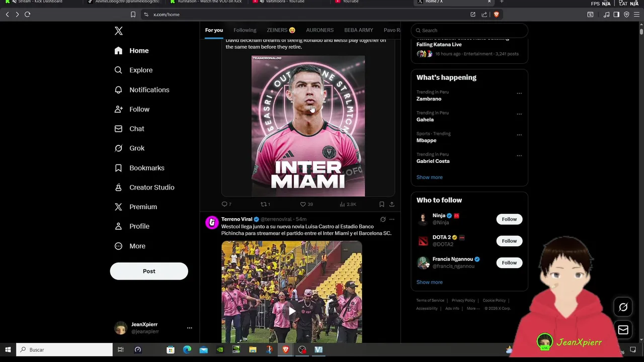Switch to the For you tab
Screen dimensions: 644x362
tap(214, 30)
